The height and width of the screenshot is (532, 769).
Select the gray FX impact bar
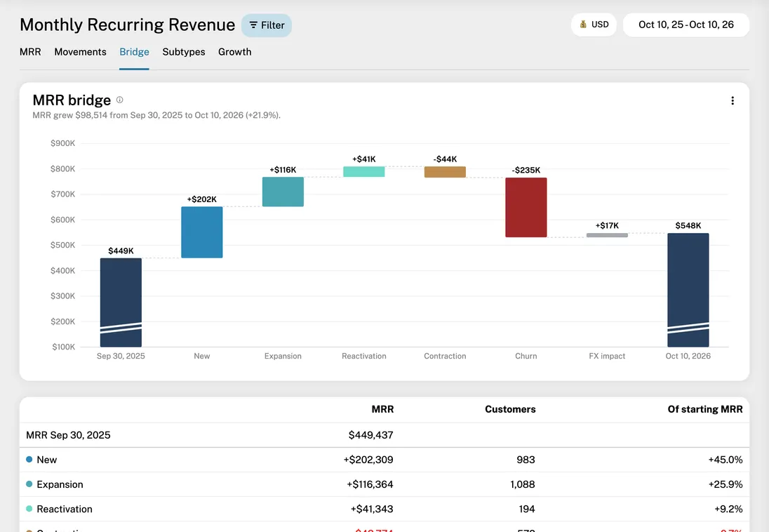click(x=607, y=235)
